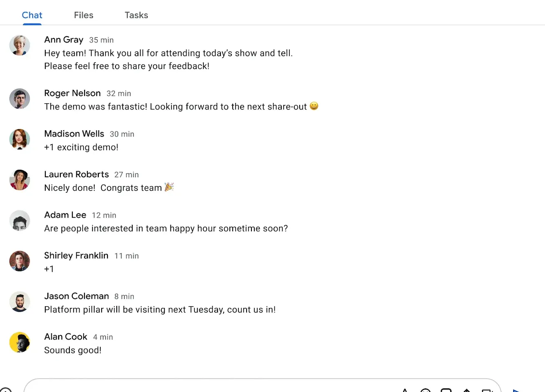This screenshot has height=392, width=545.
Task: Click the Ann Gray sender name
Action: 64,40
